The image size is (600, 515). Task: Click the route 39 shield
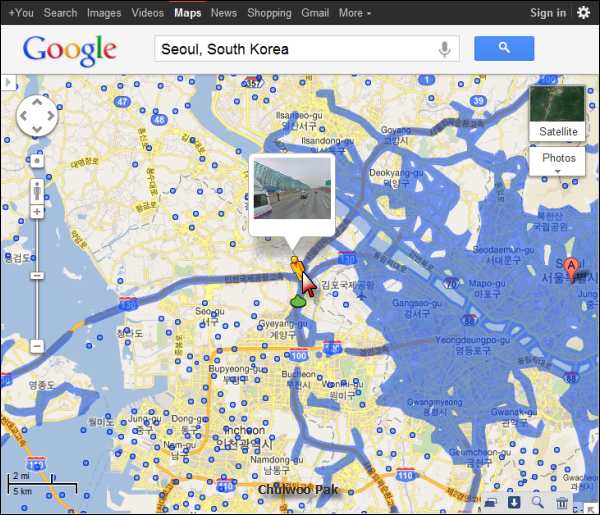(478, 101)
